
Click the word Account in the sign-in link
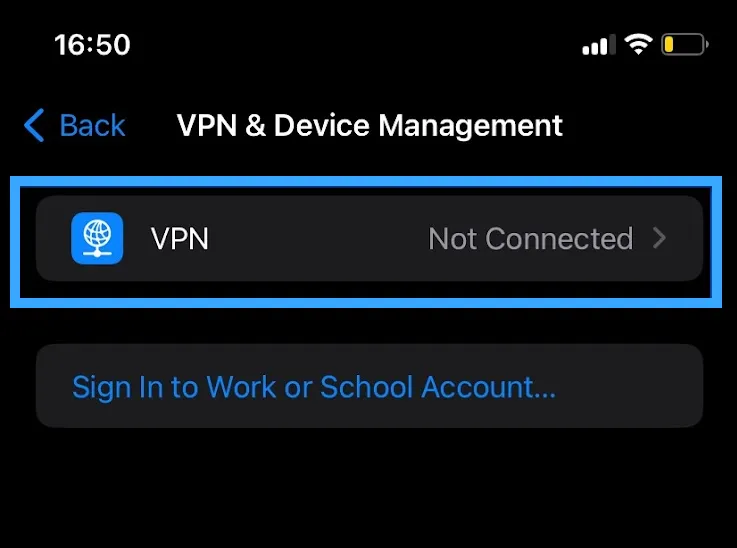(488, 387)
